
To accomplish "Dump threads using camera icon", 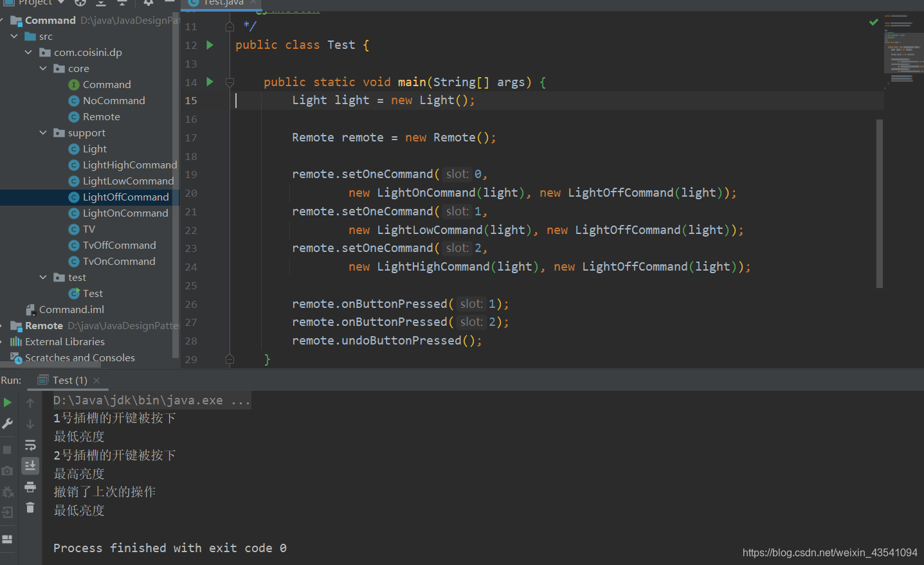I will [8, 471].
